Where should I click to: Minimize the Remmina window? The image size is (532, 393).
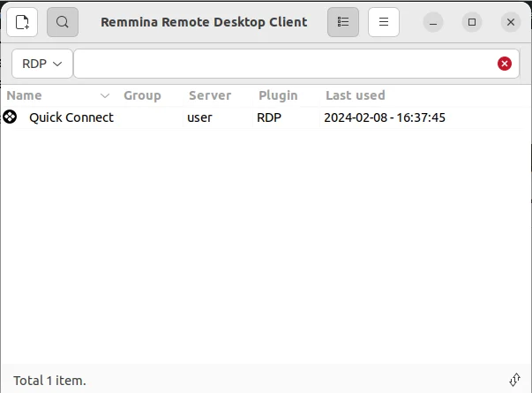(x=434, y=22)
